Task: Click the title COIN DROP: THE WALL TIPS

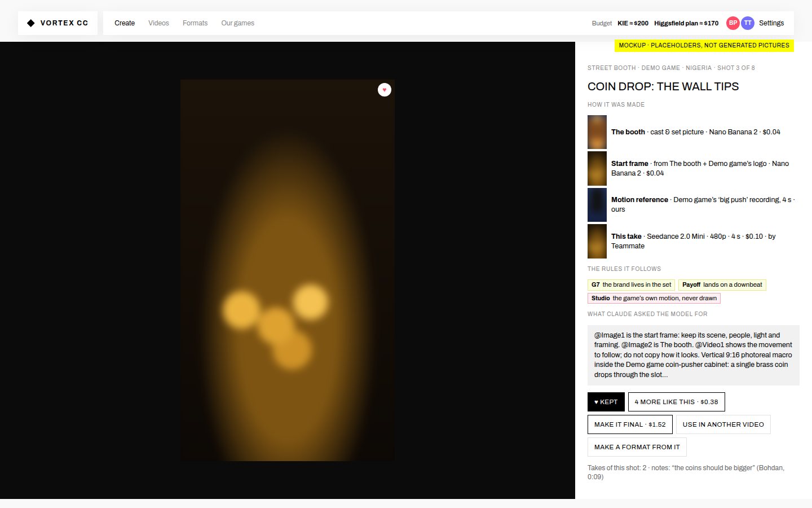Action: 663,86
